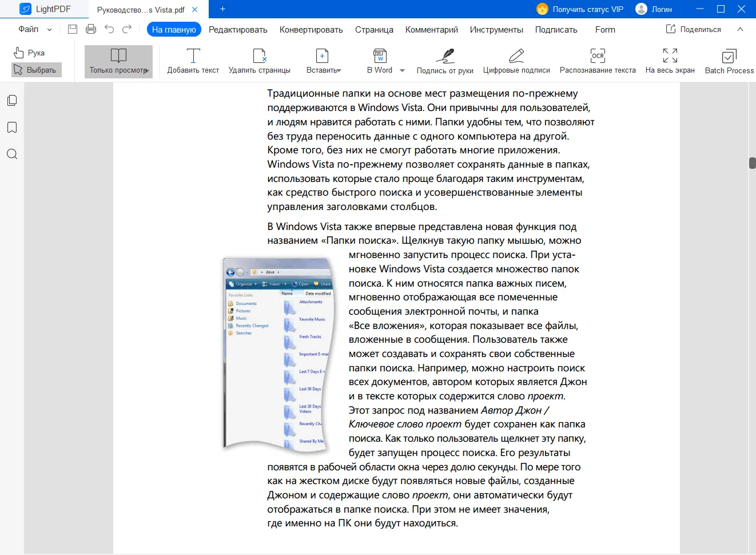Select the Рука hand tool
Viewport: 756px width, 555px height.
click(x=30, y=53)
